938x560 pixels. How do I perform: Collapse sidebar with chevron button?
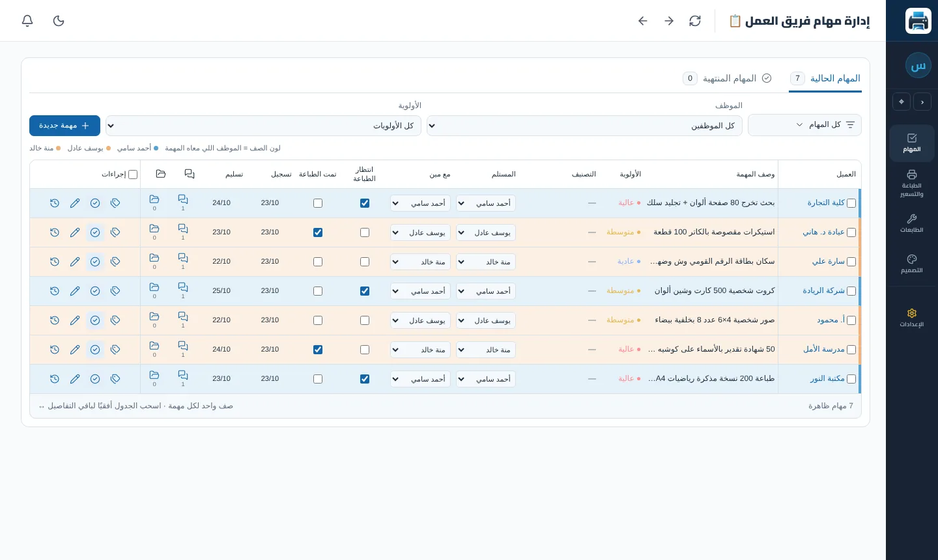point(922,102)
